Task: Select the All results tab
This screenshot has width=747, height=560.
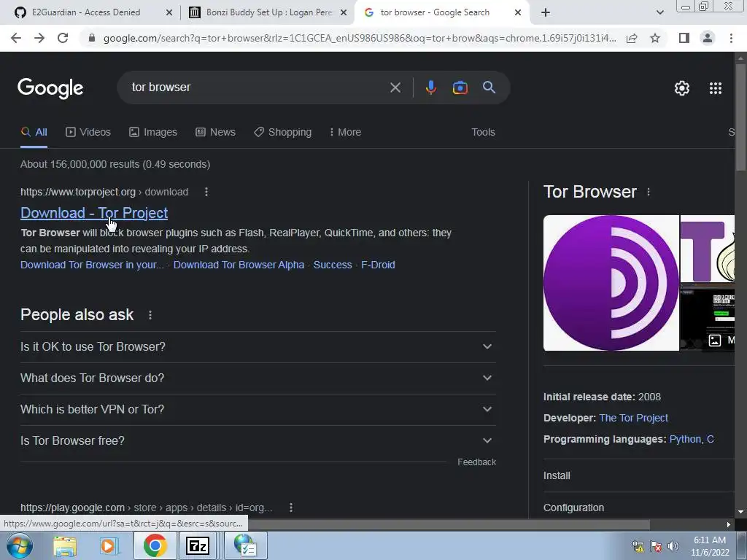Action: [34, 133]
